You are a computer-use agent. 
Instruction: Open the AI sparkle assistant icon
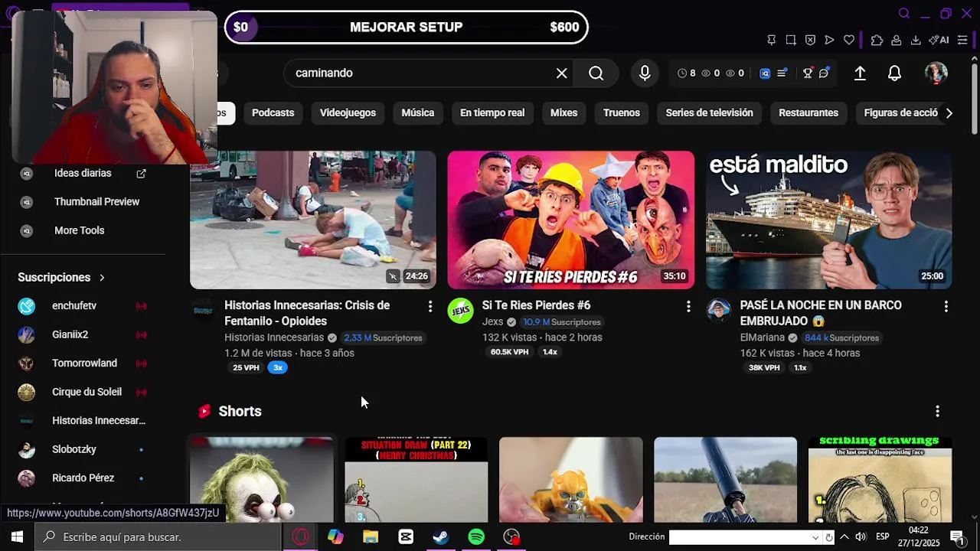[939, 41]
